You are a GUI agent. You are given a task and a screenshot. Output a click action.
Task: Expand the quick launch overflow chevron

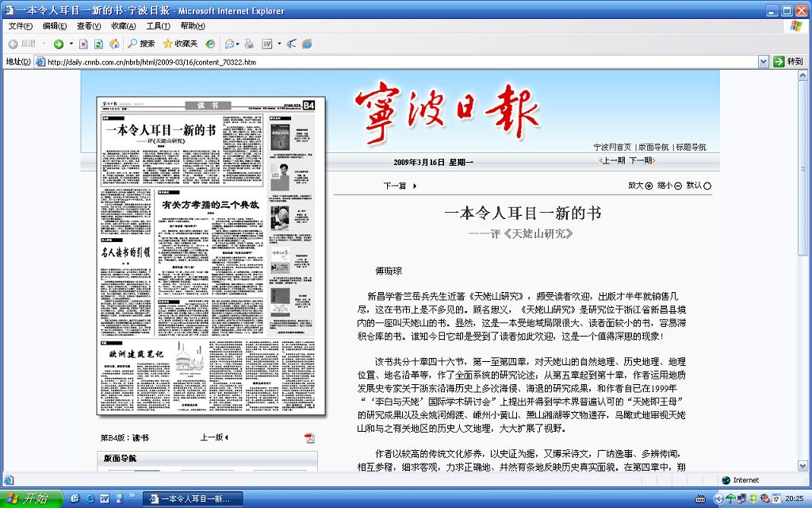coord(132,496)
